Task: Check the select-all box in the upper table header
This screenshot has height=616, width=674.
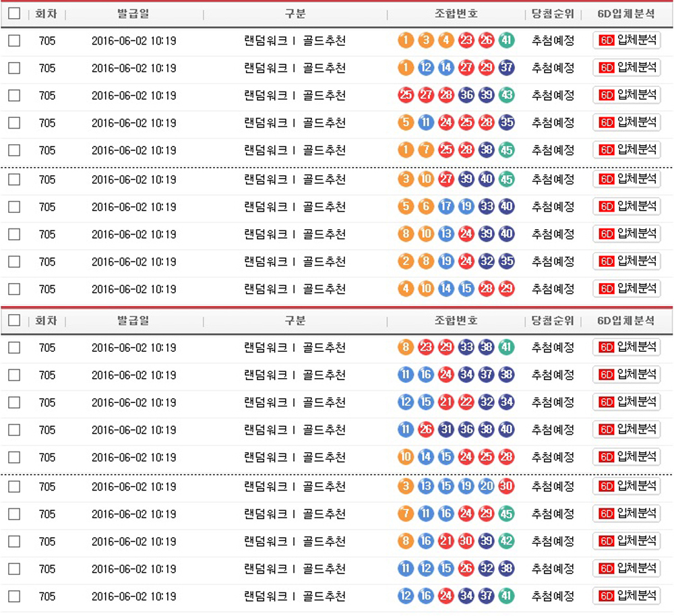Action: tap(14, 13)
